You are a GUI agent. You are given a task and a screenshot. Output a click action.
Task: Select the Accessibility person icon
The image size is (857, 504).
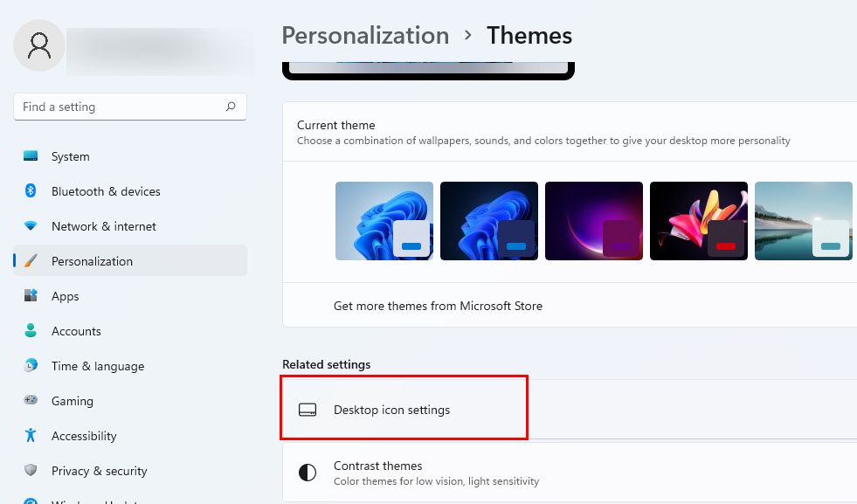click(29, 436)
